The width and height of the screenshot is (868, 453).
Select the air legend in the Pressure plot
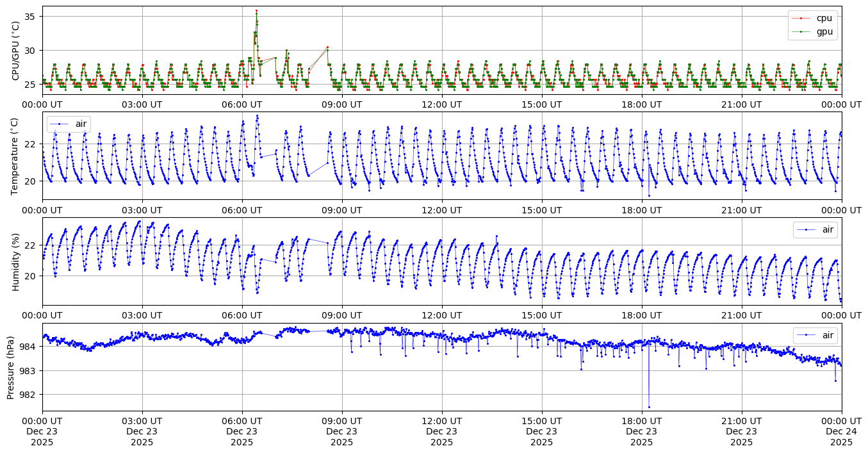[x=826, y=335]
